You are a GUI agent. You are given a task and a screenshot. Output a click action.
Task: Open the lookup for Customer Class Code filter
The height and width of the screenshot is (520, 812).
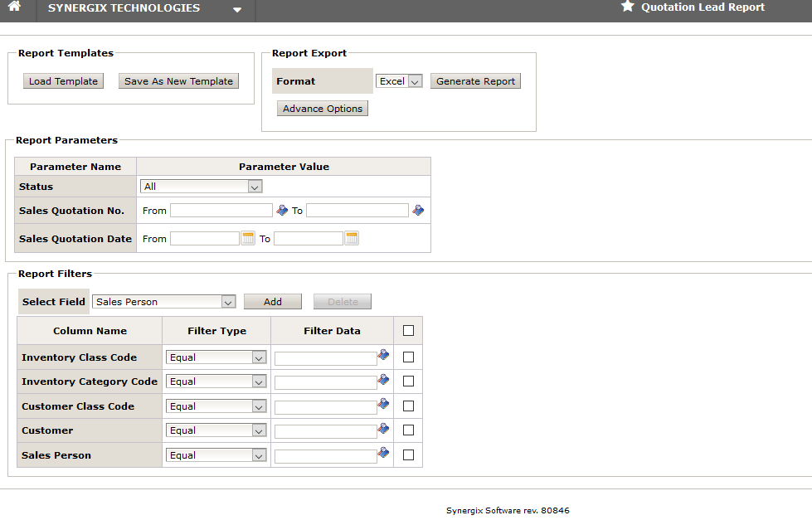tap(383, 405)
